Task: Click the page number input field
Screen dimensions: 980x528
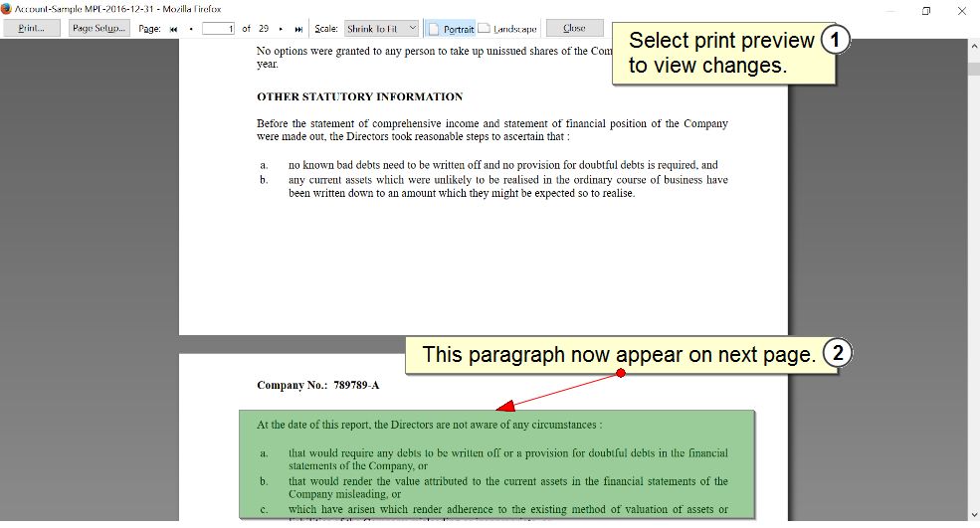Action: (x=218, y=29)
